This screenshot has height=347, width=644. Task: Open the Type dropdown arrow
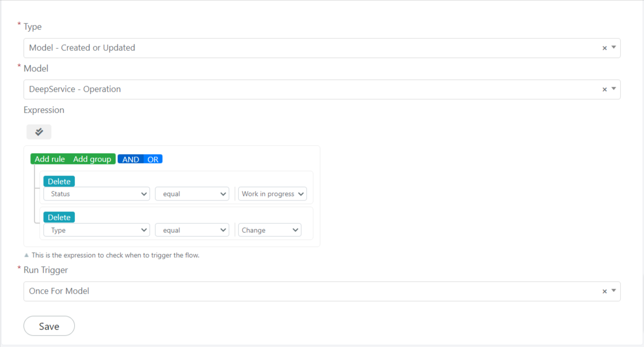614,47
